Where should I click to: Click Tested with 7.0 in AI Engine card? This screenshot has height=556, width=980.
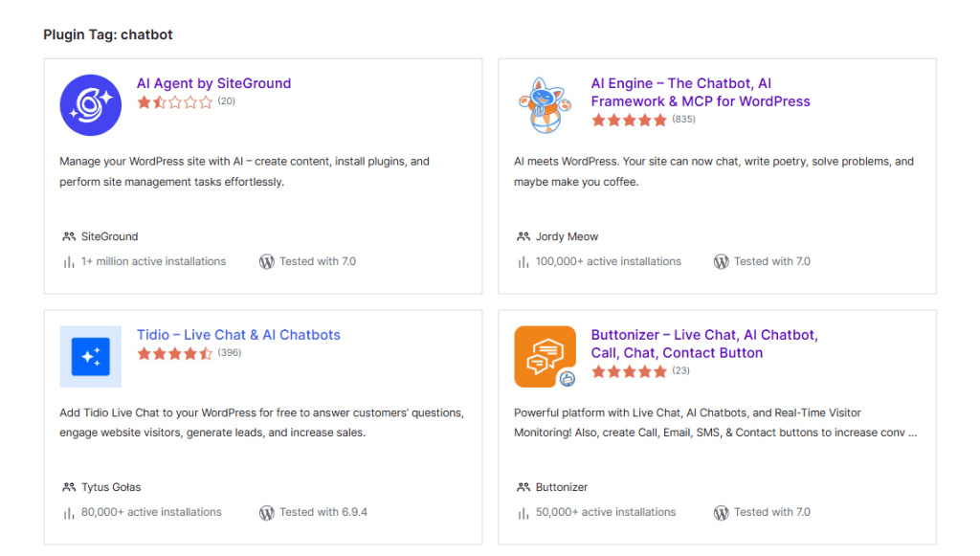point(772,262)
